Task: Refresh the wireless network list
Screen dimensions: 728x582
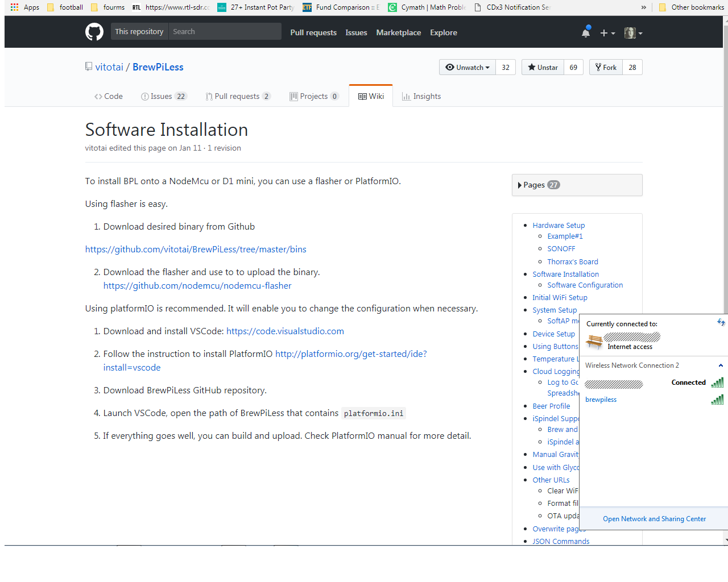Action: 721,322
